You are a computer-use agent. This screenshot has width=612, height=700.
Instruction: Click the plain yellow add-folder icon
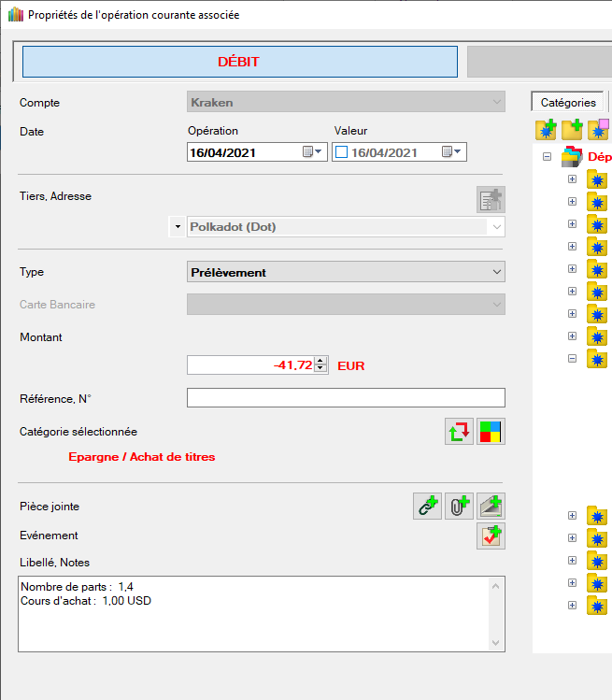(572, 130)
